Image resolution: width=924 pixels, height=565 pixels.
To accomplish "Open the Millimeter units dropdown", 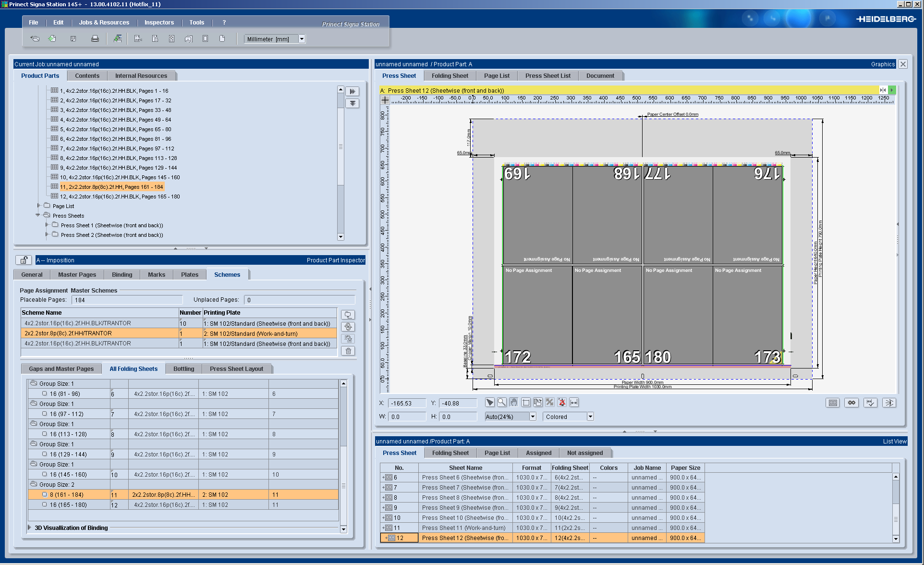I will [x=302, y=39].
